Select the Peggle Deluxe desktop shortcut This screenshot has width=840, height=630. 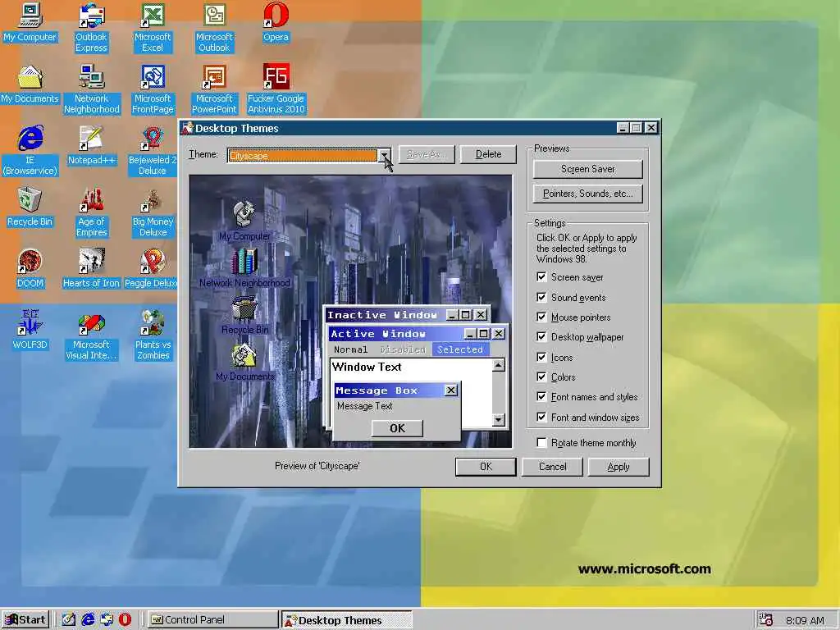[151, 268]
